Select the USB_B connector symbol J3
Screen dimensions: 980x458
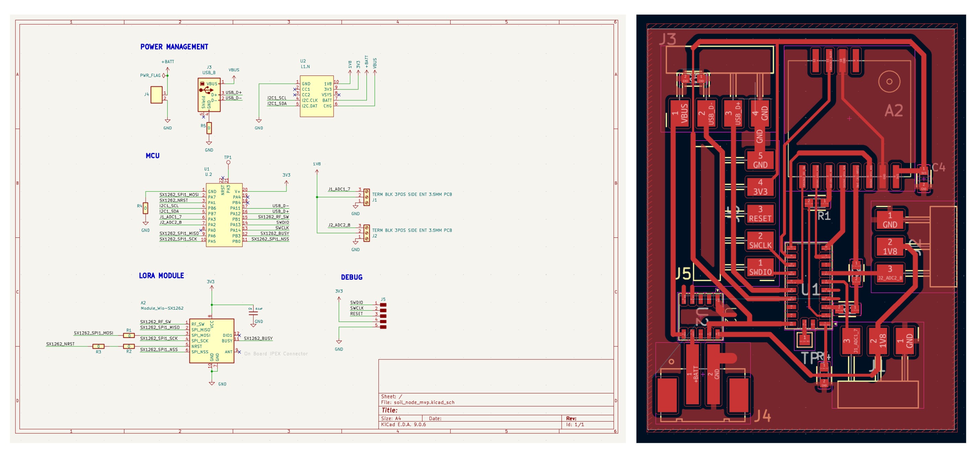click(x=210, y=96)
